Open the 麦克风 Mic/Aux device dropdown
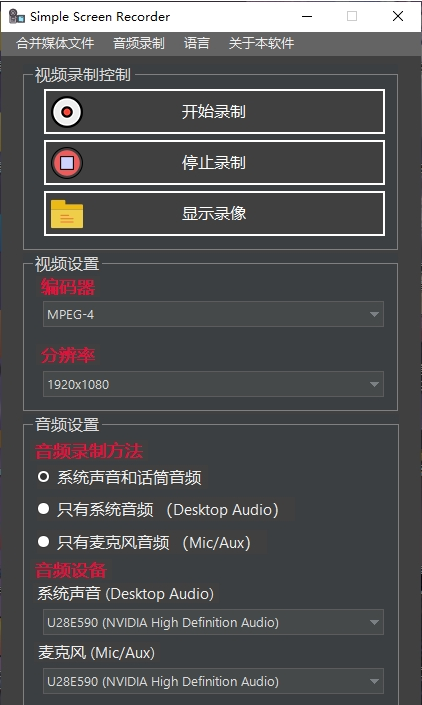This screenshot has width=422, height=705. (x=213, y=681)
